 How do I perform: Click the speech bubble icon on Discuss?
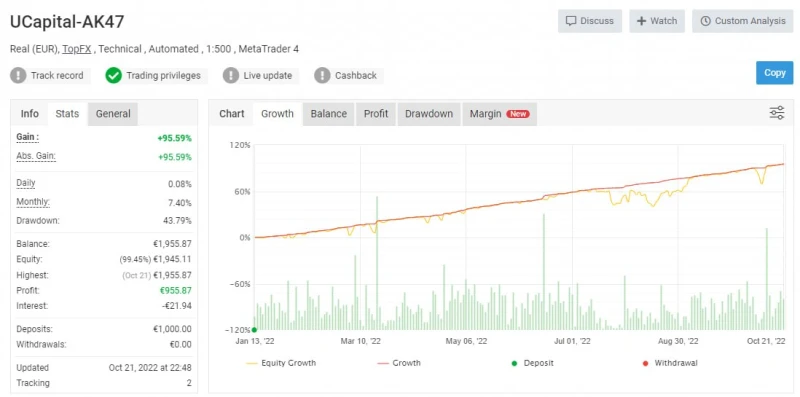pos(571,21)
